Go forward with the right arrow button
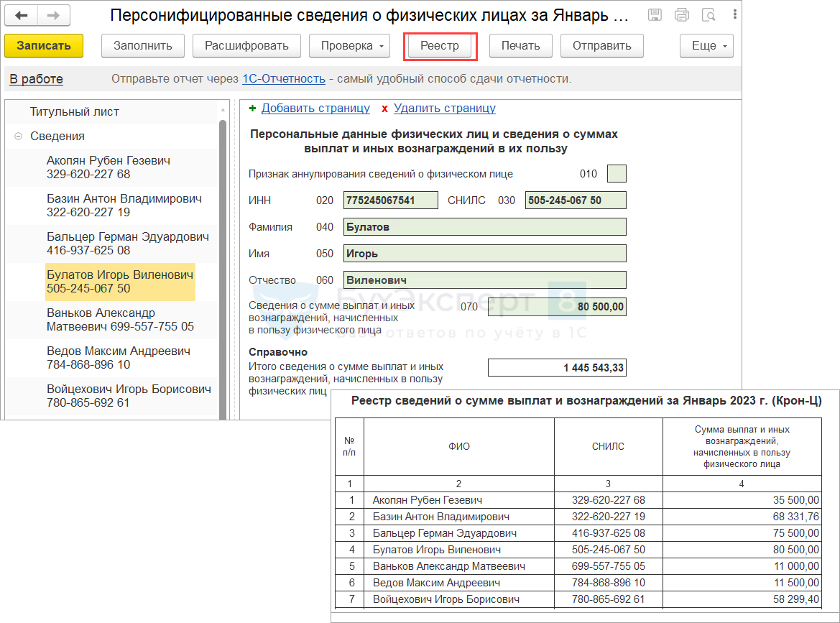The width and height of the screenshot is (840, 623). click(54, 15)
